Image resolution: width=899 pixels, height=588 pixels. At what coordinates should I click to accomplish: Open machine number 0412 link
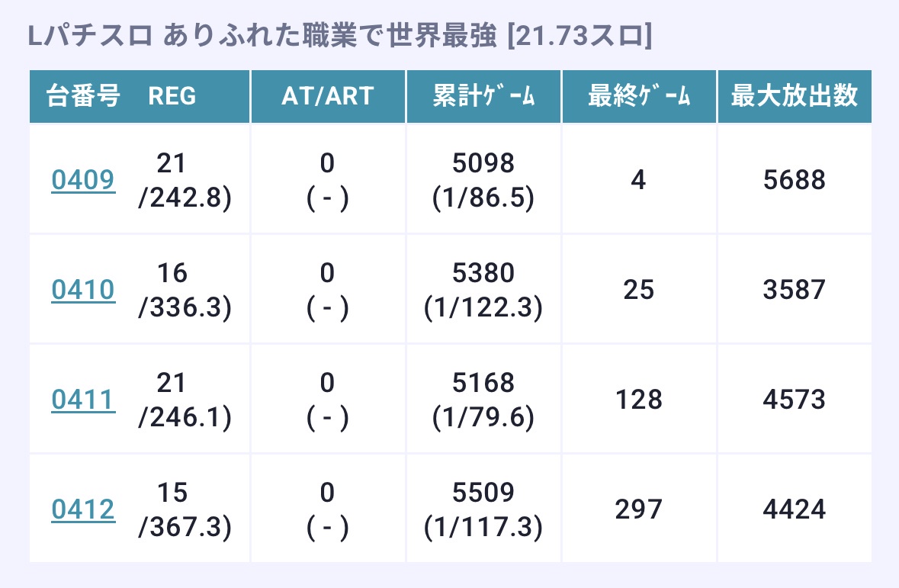pos(83,509)
